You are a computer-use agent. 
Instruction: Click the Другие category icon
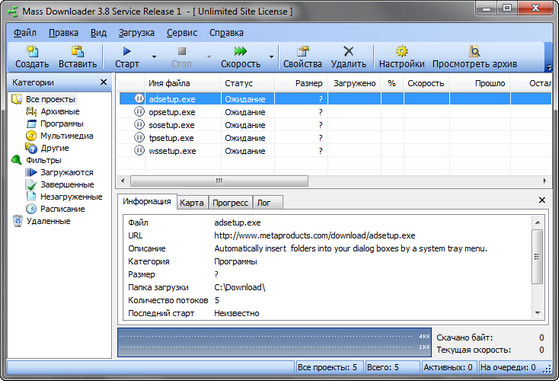(x=31, y=148)
